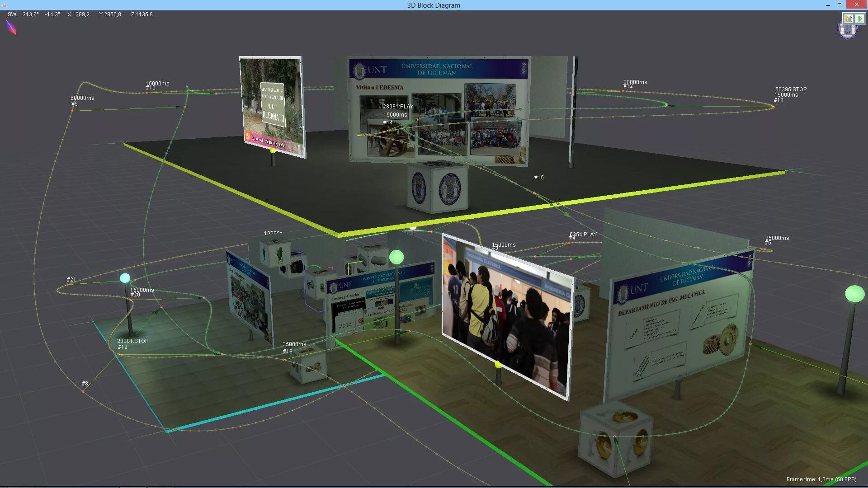Select the crowd video screen panel
Viewport: 868px width, 488px height.
508,316
